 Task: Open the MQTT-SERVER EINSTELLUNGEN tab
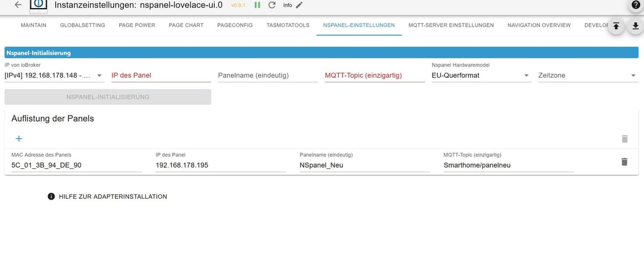(451, 25)
